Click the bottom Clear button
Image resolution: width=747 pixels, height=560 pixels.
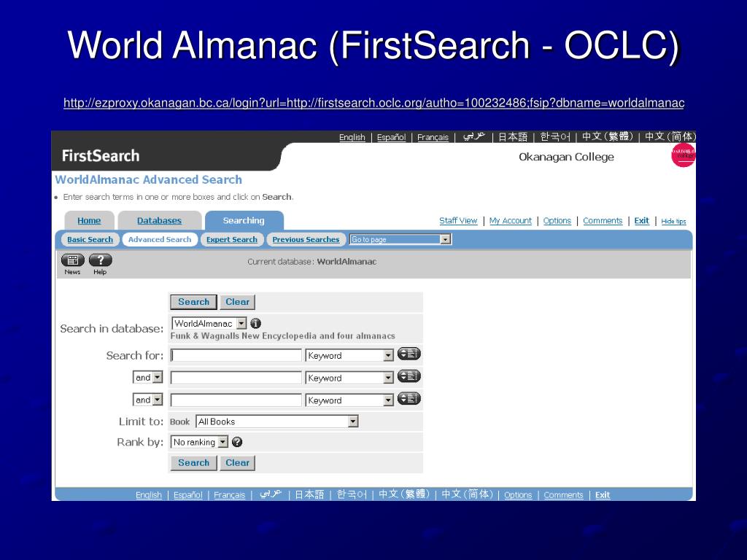(x=237, y=463)
